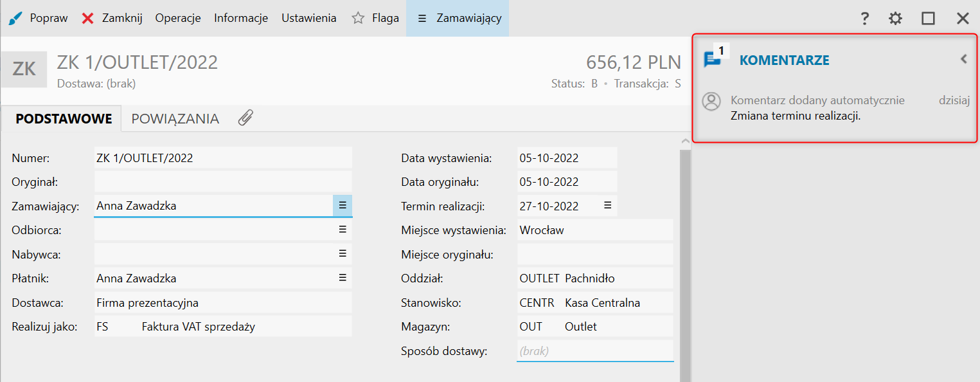Click the empty Miejsce oryginału field
This screenshot has height=382, width=980.
595,254
